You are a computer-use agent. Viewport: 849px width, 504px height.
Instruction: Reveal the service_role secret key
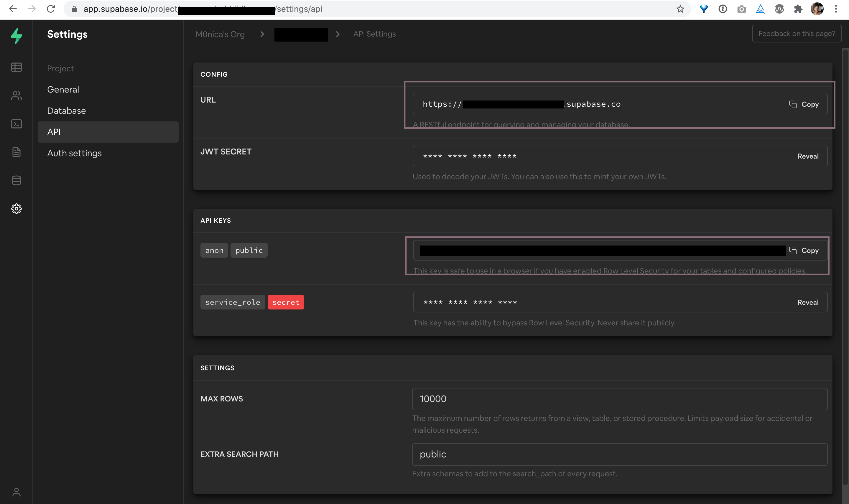(807, 302)
